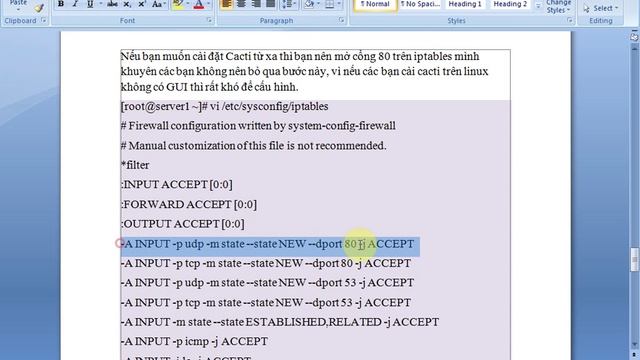Open the Change Styles menu
The width and height of the screenshot is (640, 360).
click(558, 7)
